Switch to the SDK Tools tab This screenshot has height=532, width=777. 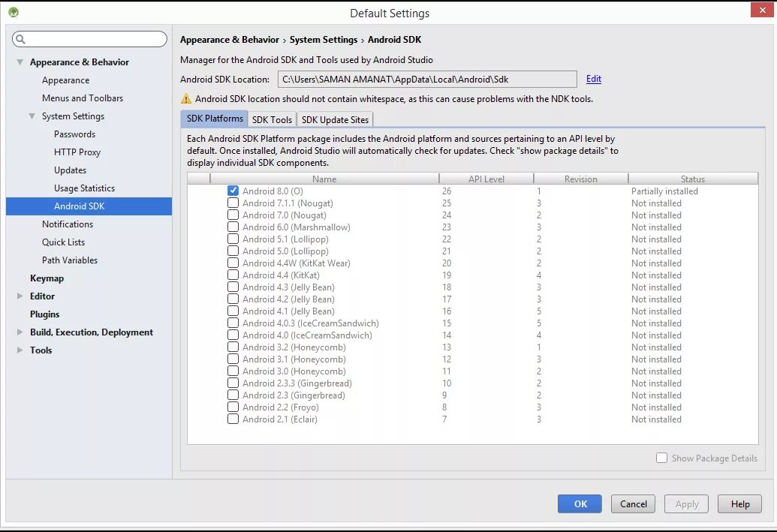coord(272,120)
